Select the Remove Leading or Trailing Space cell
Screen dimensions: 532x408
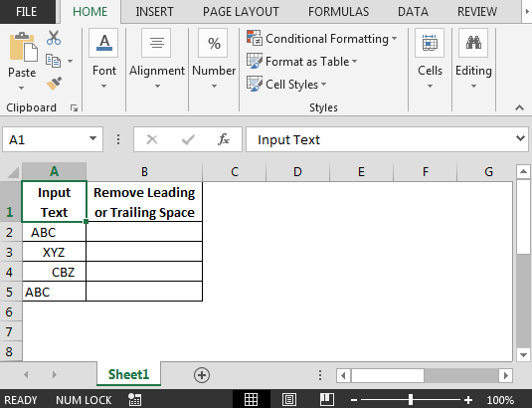pyautogui.click(x=144, y=202)
